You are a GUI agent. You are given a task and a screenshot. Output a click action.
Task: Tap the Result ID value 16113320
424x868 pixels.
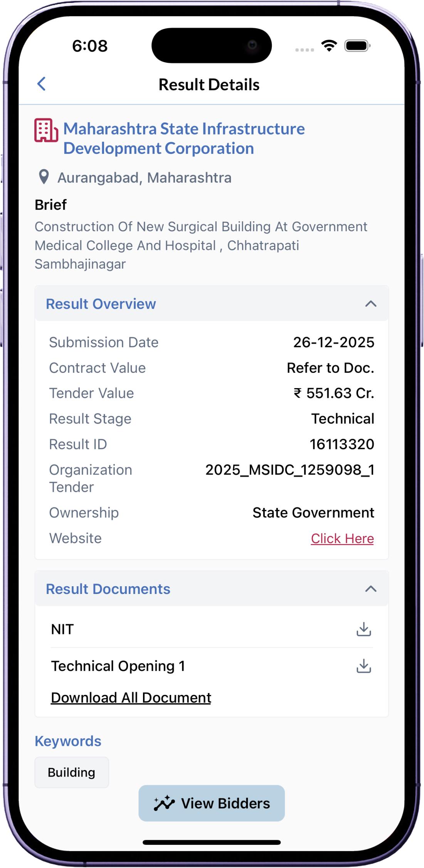point(342,444)
